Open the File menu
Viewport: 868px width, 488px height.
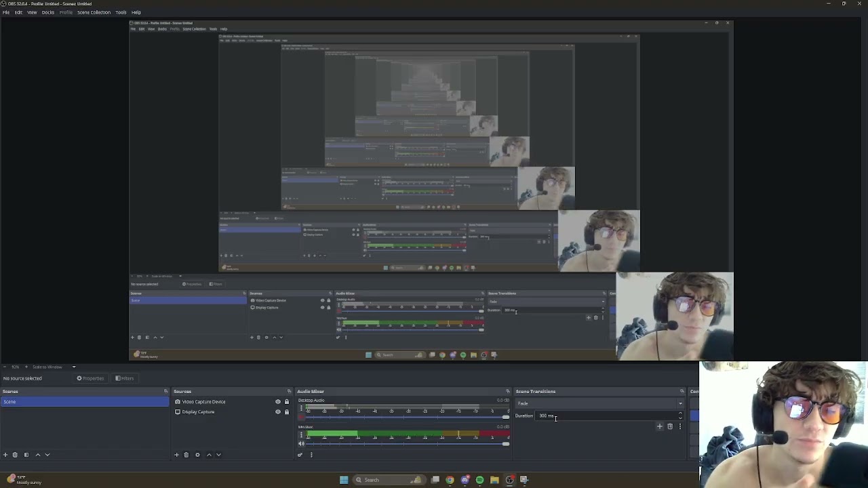[6, 12]
